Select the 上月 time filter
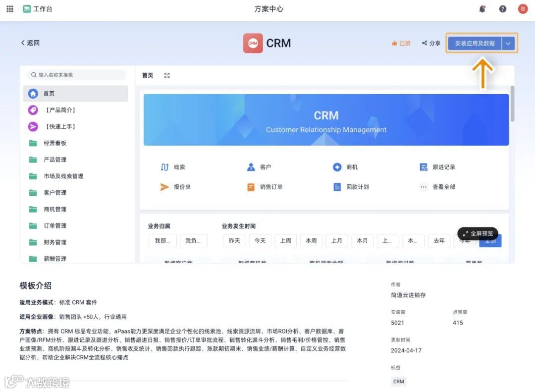The width and height of the screenshot is (535, 392). tap(337, 241)
